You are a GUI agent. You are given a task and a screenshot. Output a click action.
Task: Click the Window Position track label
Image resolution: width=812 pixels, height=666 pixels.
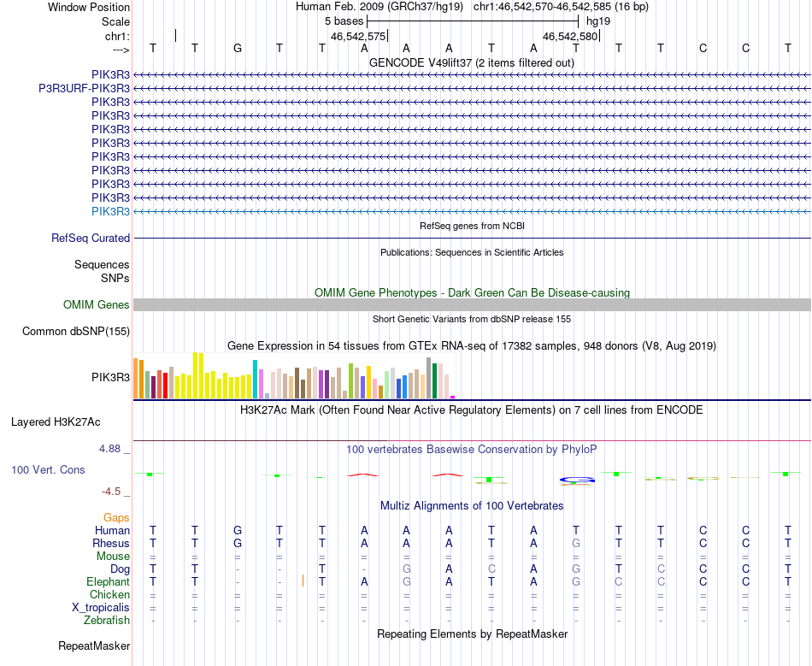[x=89, y=7]
